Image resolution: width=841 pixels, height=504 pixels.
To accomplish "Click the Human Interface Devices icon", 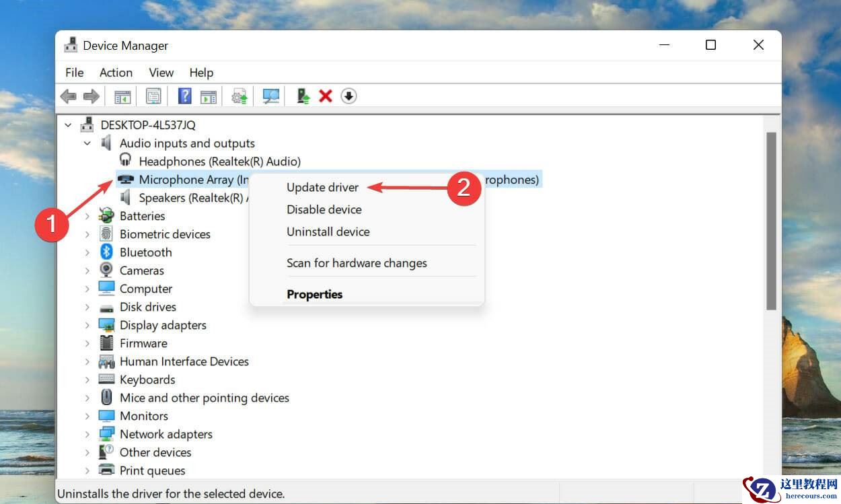I will pos(106,361).
